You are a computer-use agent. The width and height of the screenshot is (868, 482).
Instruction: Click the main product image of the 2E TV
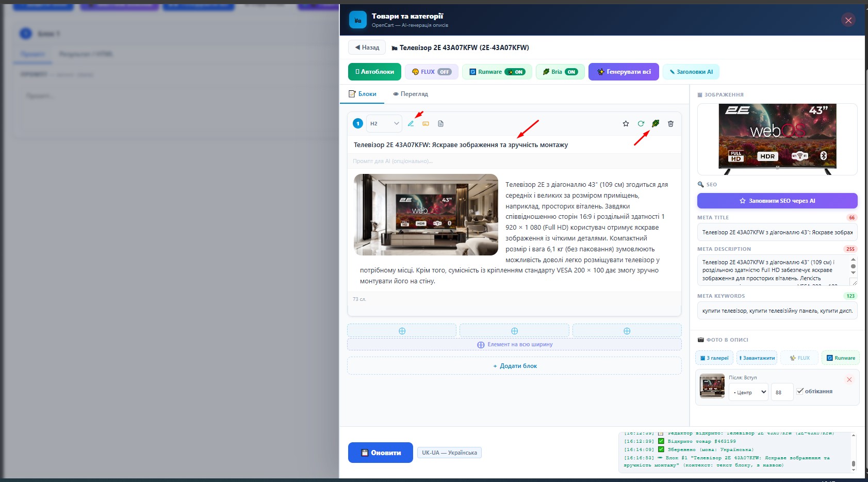point(777,139)
